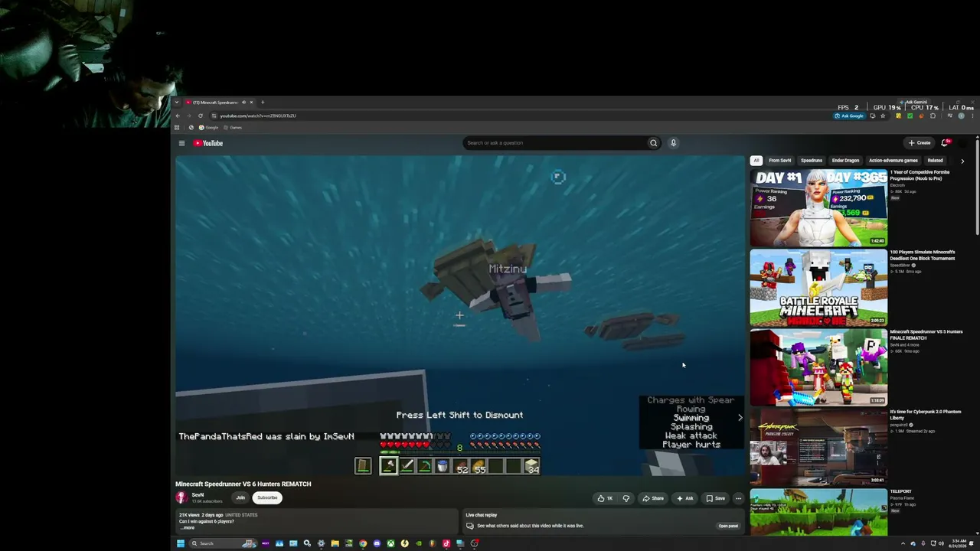This screenshot has width=980, height=551.
Task: Bookmark this page with the star icon
Action: coord(883,116)
